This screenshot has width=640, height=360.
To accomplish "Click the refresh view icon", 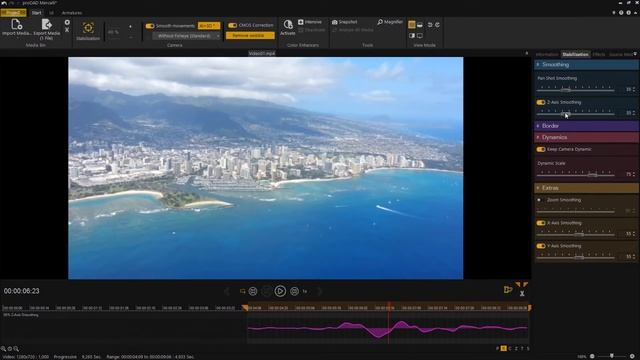I will click(437, 25).
